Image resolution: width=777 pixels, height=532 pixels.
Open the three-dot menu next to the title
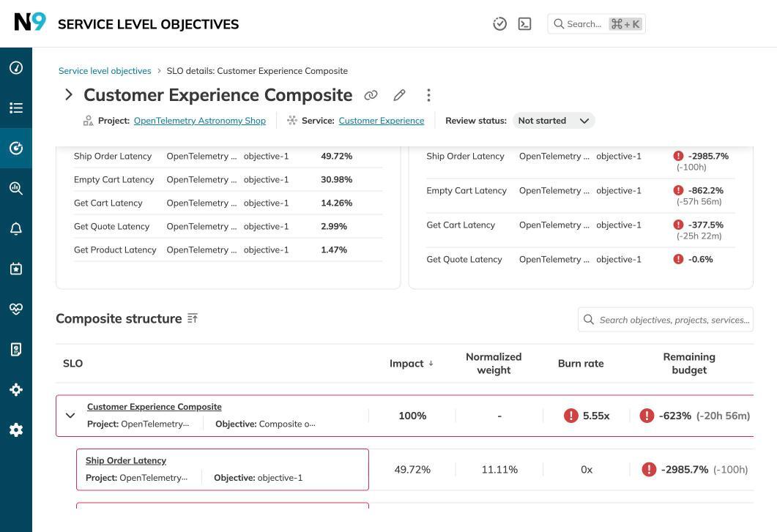[428, 95]
